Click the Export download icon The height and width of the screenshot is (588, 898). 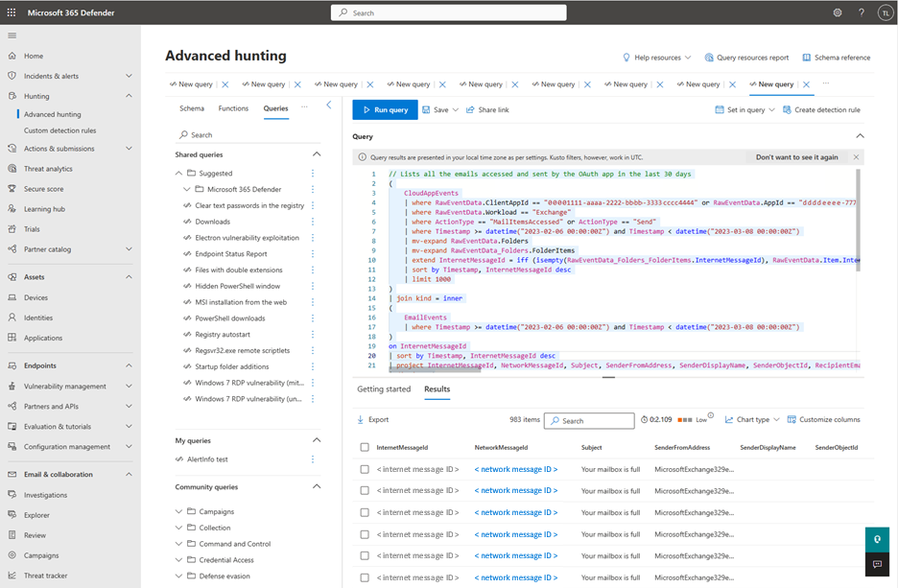(x=360, y=420)
